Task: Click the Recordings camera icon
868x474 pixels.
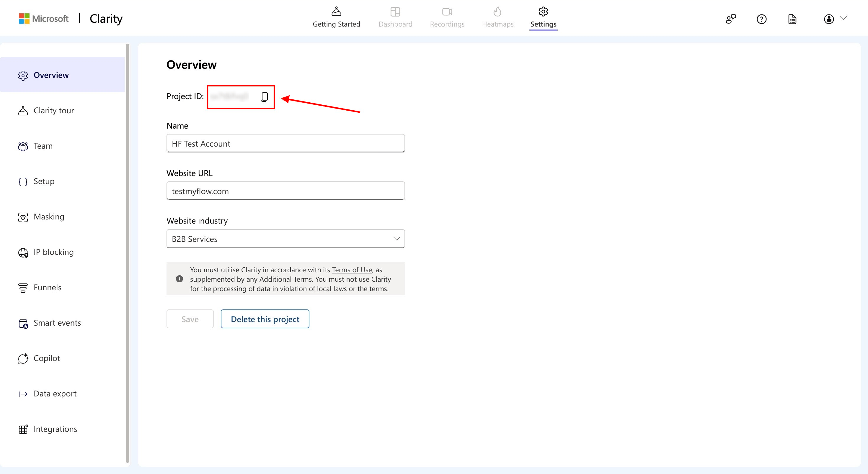Action: [x=447, y=12]
